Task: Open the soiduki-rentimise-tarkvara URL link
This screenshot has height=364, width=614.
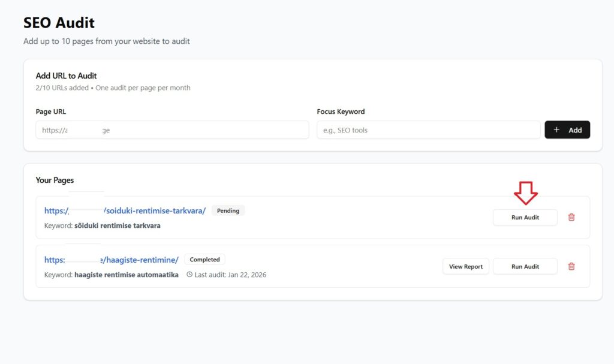Action: click(x=125, y=210)
